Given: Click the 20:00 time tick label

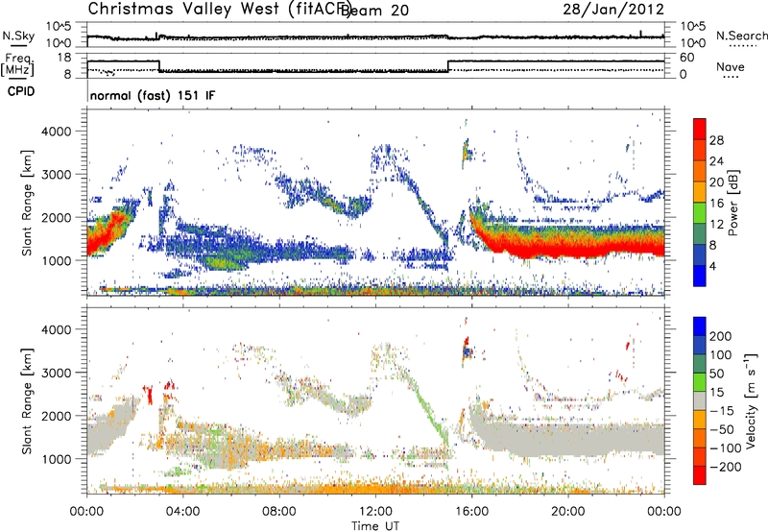Looking at the screenshot, I should (x=568, y=512).
